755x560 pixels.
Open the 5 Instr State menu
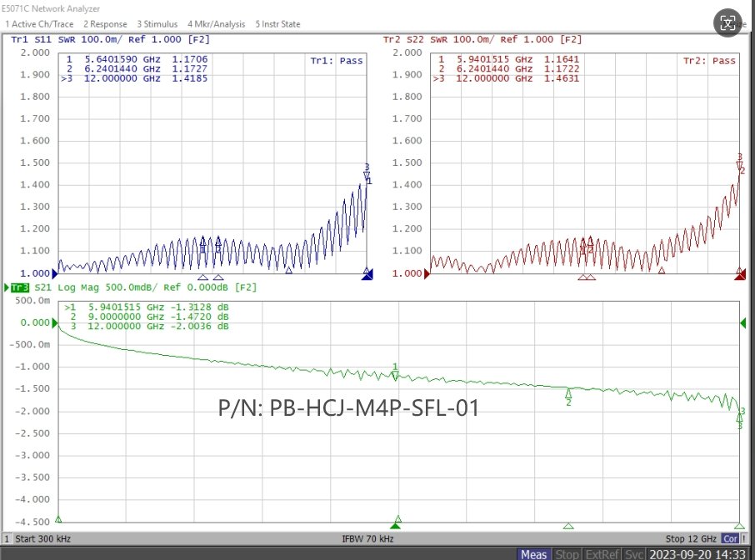coord(277,24)
